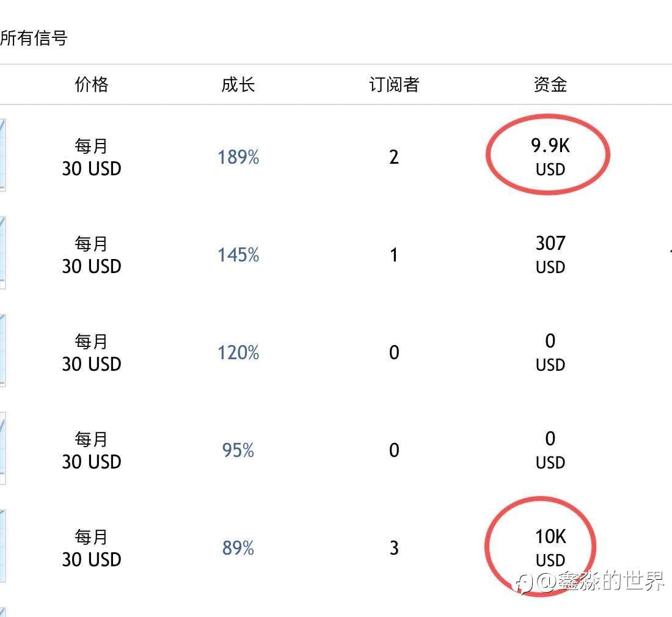Sort signals by the 订阅者 column

pyautogui.click(x=393, y=85)
